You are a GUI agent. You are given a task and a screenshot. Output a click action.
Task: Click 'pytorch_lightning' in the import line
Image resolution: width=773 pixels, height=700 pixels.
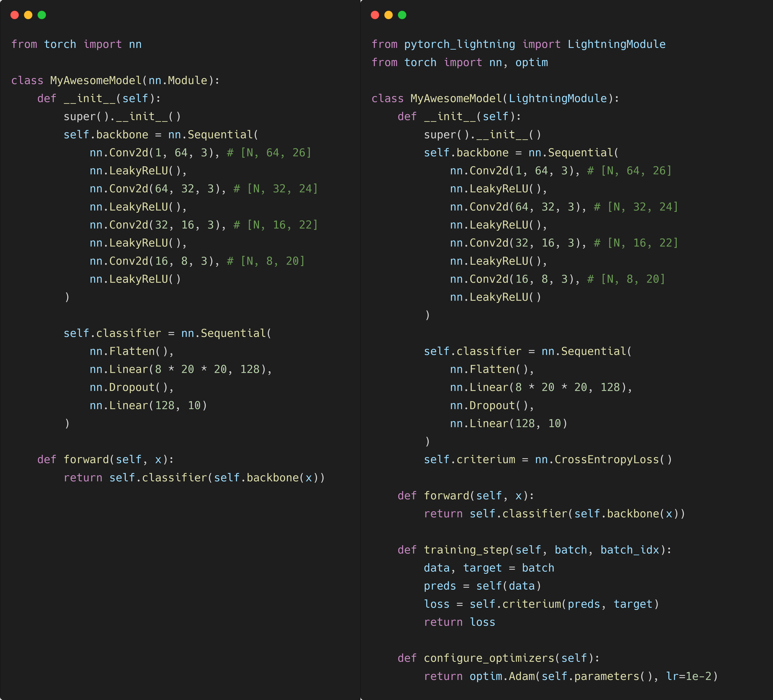(x=459, y=45)
